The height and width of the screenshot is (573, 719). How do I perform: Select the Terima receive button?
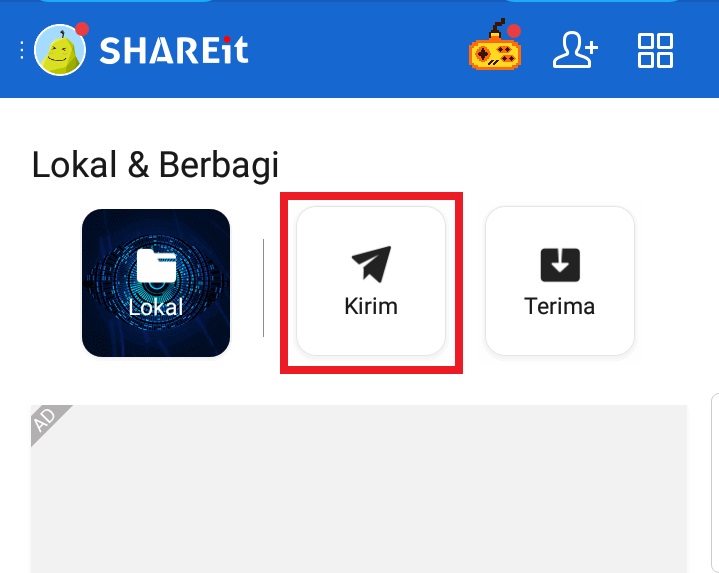point(560,281)
